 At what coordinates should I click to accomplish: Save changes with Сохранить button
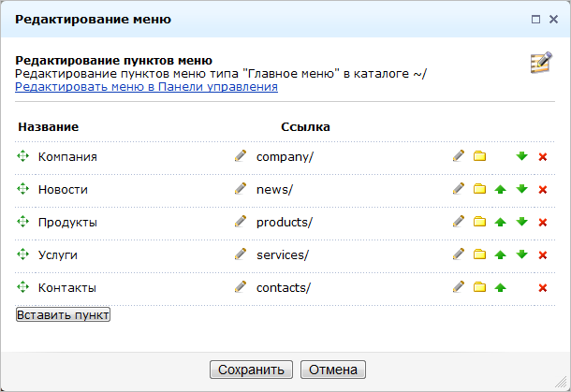coord(251,370)
